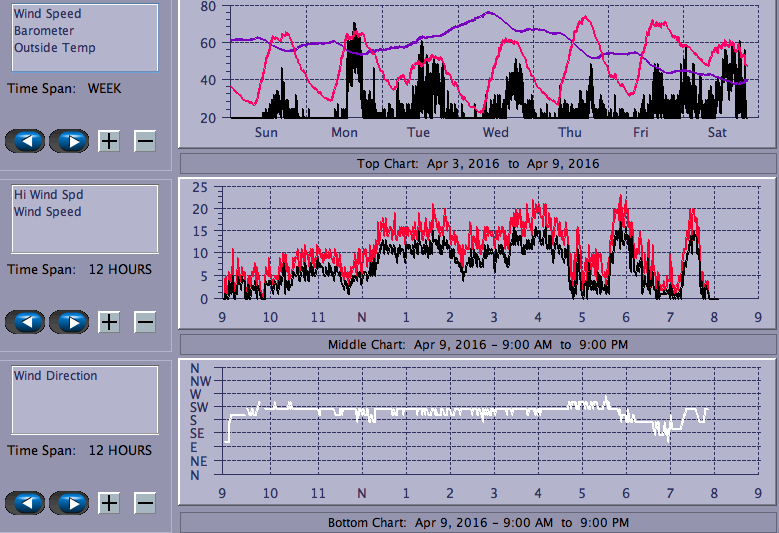This screenshot has width=779, height=533.
Task: Go back in time on the middle chart
Action: point(25,322)
